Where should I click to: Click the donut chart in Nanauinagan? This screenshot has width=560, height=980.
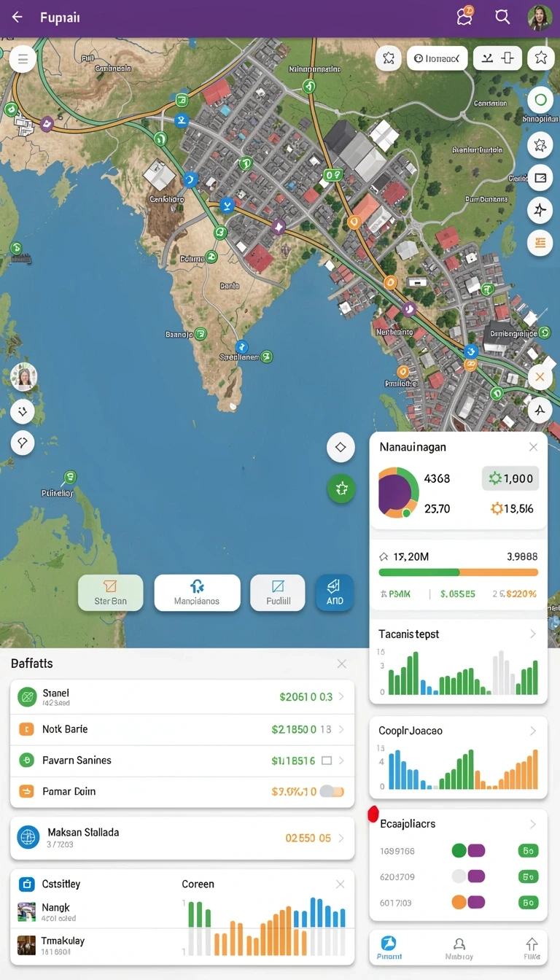398,493
